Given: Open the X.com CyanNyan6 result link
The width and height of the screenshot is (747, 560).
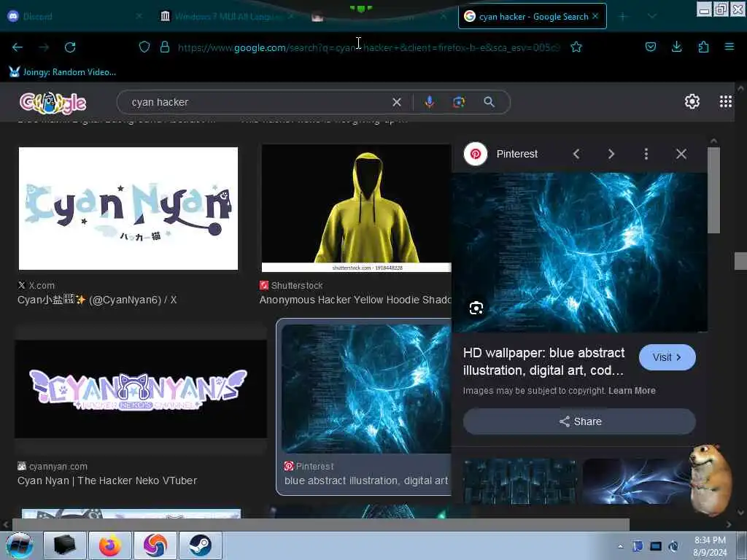Looking at the screenshot, I should click(x=97, y=300).
